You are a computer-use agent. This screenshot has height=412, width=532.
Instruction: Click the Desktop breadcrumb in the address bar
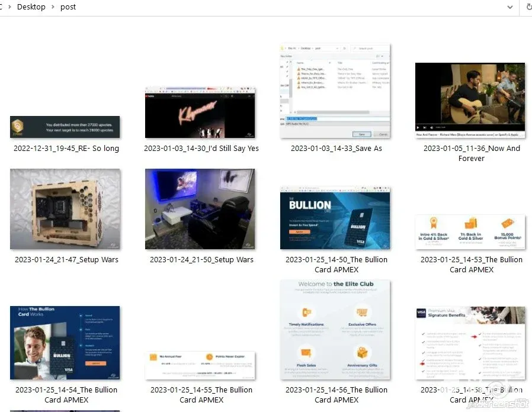tap(31, 7)
